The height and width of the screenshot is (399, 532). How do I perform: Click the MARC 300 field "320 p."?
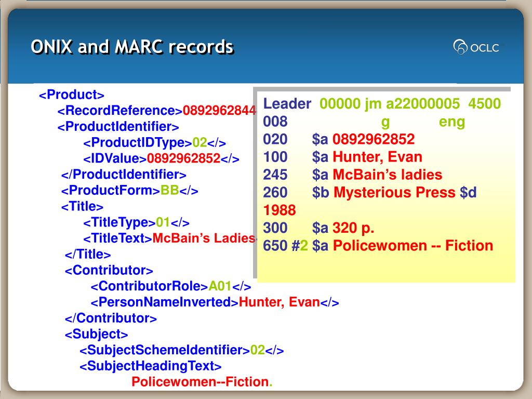point(318,228)
